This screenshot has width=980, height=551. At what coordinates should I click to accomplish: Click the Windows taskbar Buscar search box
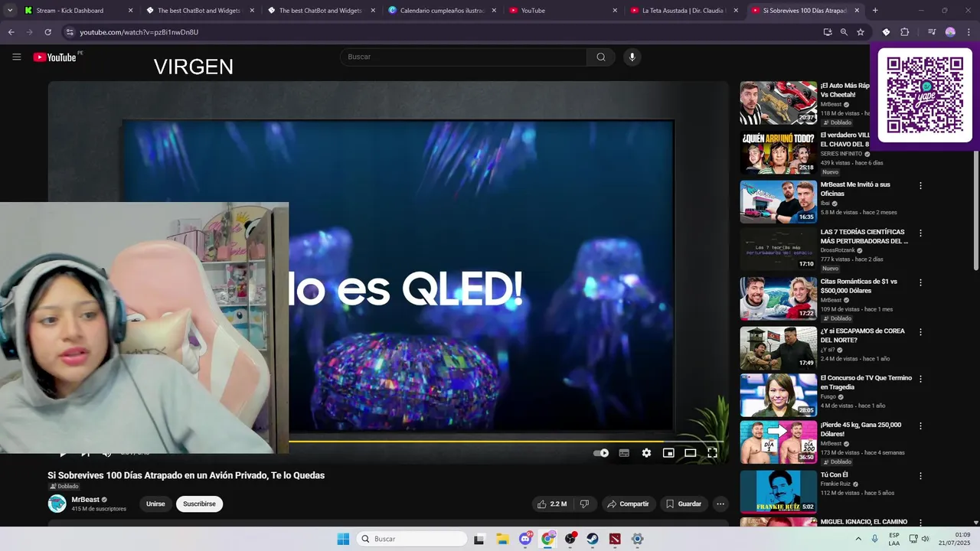coord(412,539)
